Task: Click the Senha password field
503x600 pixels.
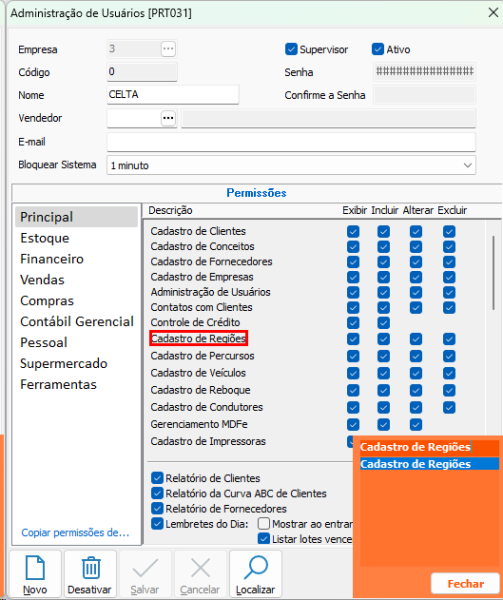Action: pos(425,72)
